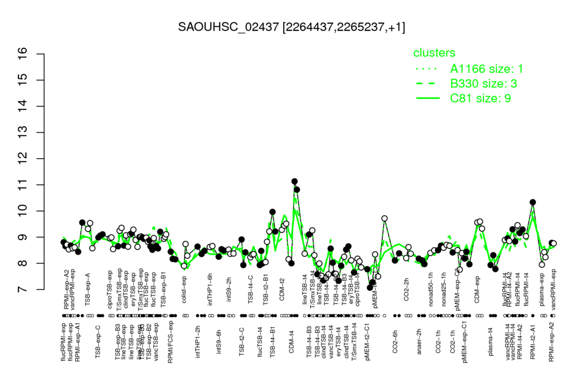Click the 'clusters' legend heading
The height and width of the screenshot is (368, 588).
tap(434, 53)
